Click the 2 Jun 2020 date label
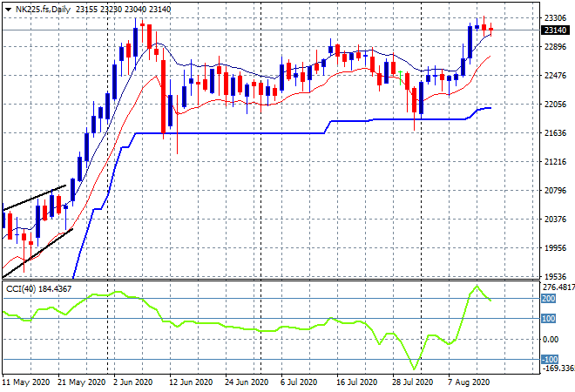This screenshot has height=392, width=575. tap(132, 382)
